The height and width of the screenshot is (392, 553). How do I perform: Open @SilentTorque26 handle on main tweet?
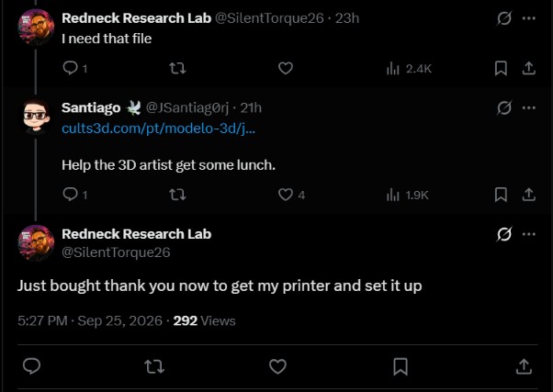(x=116, y=252)
